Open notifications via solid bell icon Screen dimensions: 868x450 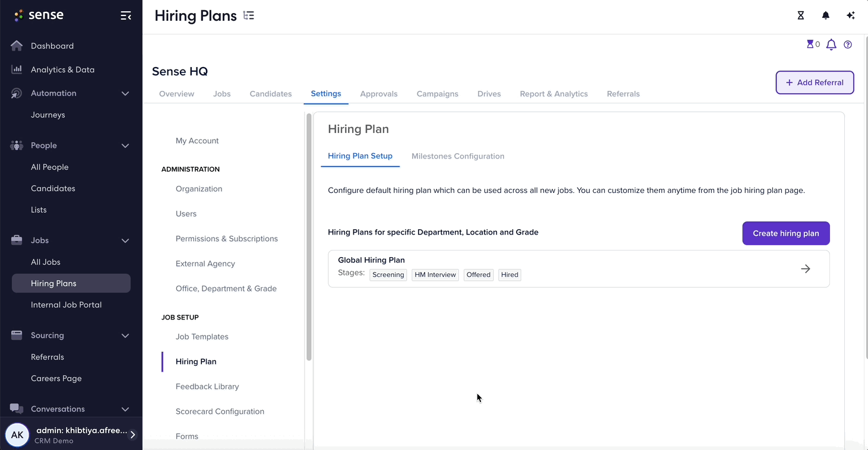pos(826,15)
